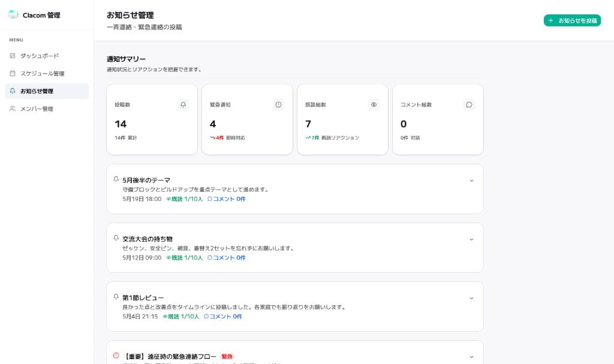The width and height of the screenshot is (614, 364).
Task: Click 14件 累計 text on 投稿数 card
Action: pyautogui.click(x=126, y=138)
